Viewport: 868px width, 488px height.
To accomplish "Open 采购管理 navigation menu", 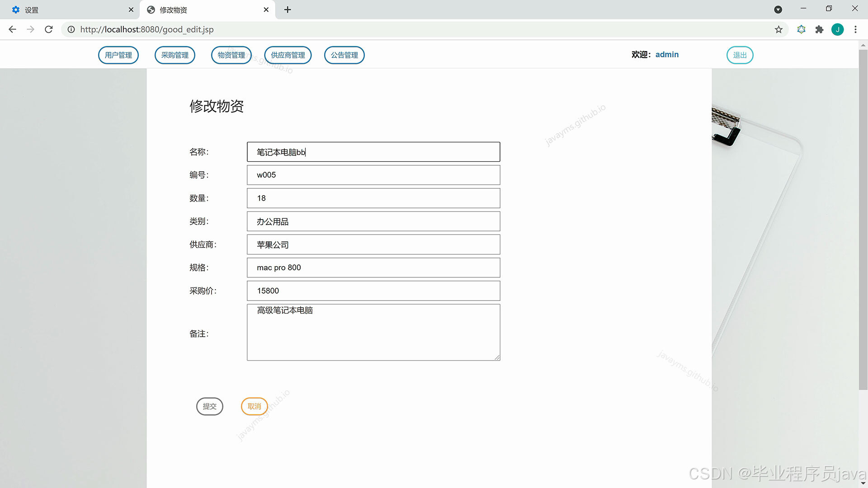I will click(175, 55).
